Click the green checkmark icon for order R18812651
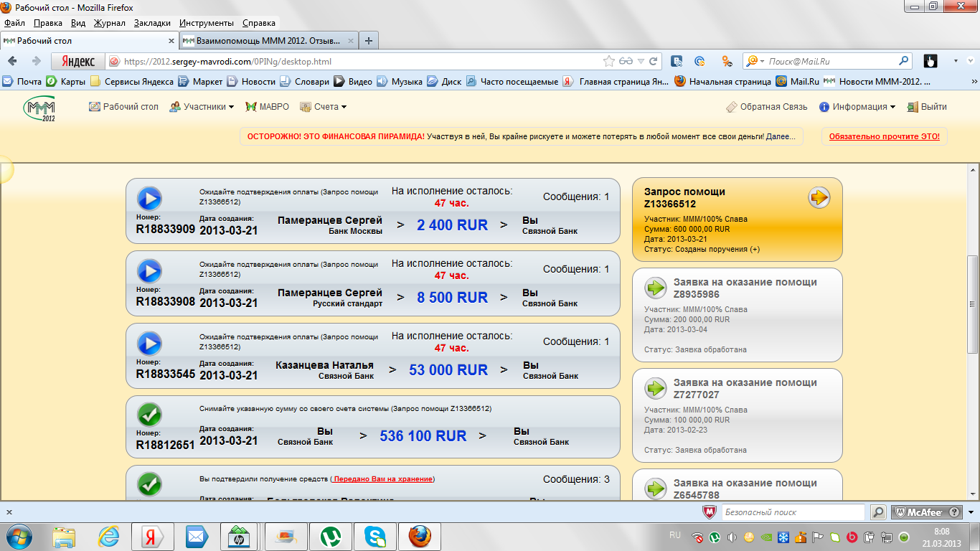 149,414
